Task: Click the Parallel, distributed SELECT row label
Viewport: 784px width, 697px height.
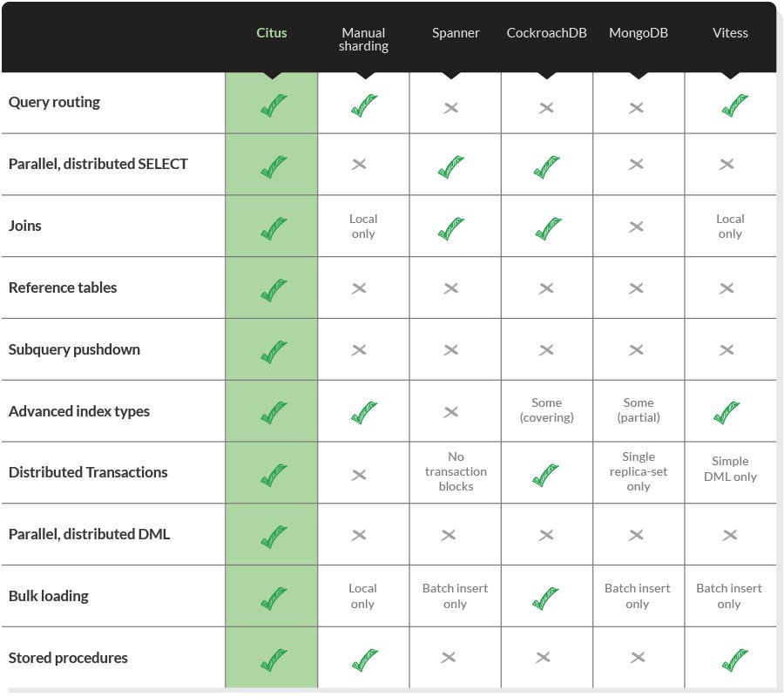Action: pyautogui.click(x=98, y=164)
